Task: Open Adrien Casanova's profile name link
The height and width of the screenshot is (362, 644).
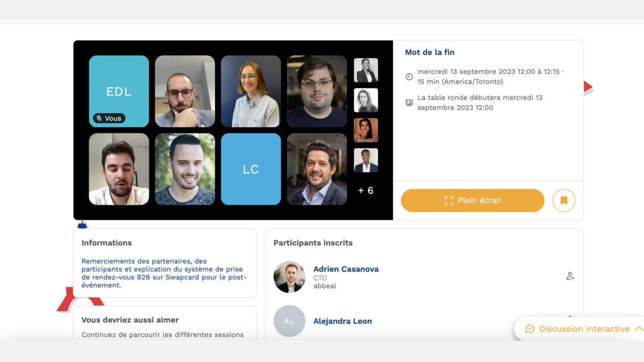Action: tap(346, 269)
